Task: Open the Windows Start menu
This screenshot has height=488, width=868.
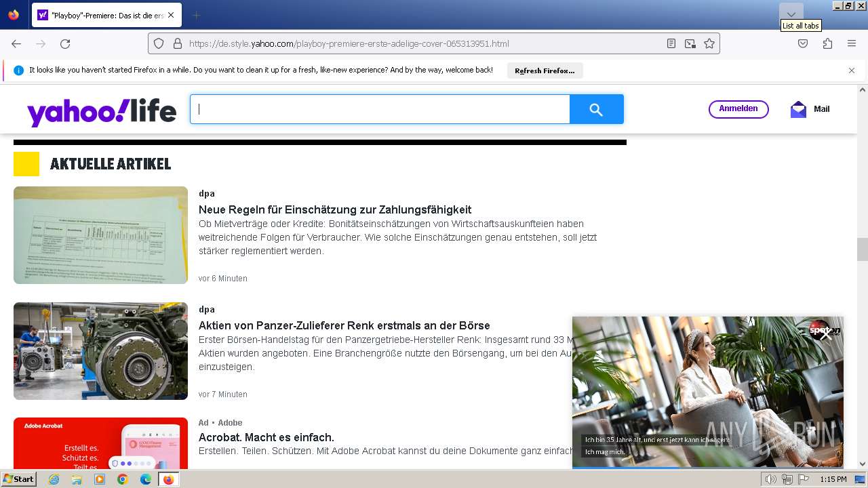Action: pyautogui.click(x=18, y=479)
